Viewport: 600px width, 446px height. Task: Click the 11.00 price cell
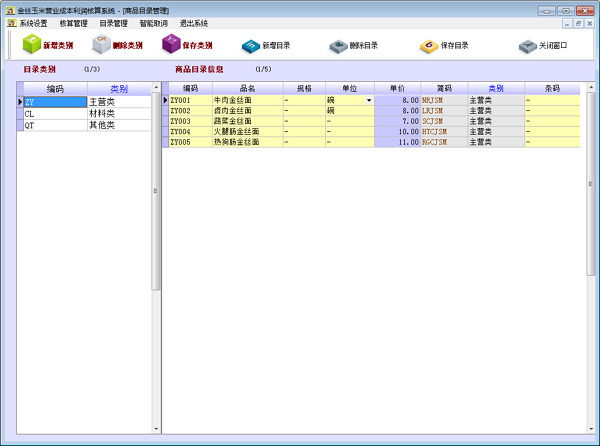pos(397,142)
